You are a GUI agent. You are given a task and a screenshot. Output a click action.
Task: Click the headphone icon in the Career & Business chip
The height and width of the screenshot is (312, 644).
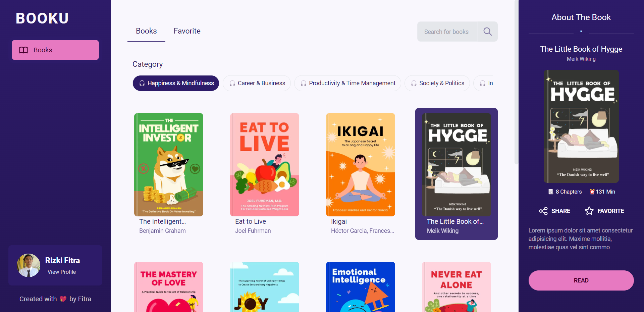(232, 83)
